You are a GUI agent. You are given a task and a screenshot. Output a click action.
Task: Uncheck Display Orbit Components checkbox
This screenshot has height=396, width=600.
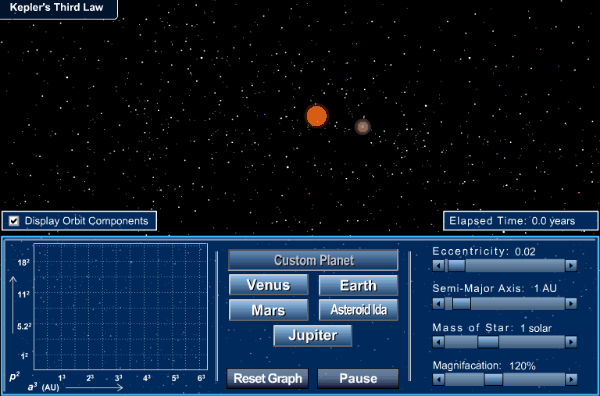click(x=14, y=221)
